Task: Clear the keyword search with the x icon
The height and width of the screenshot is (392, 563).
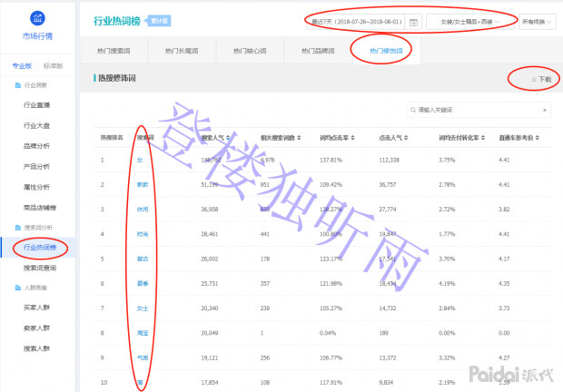Action: 545,110
